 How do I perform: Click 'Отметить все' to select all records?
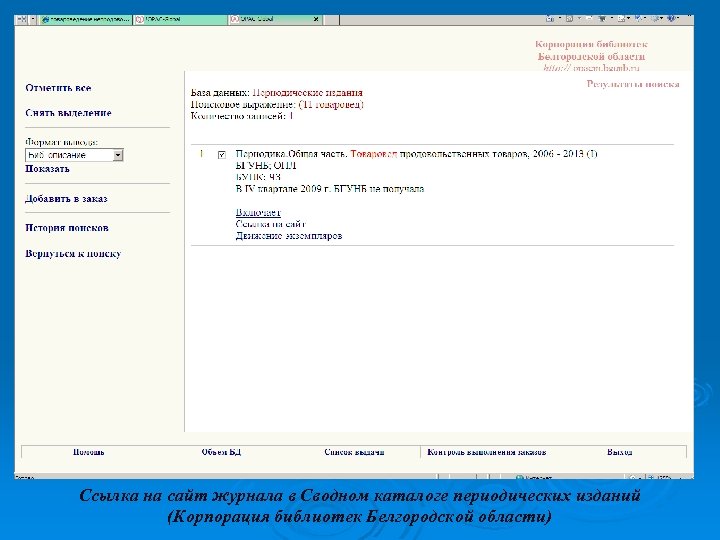coord(58,88)
